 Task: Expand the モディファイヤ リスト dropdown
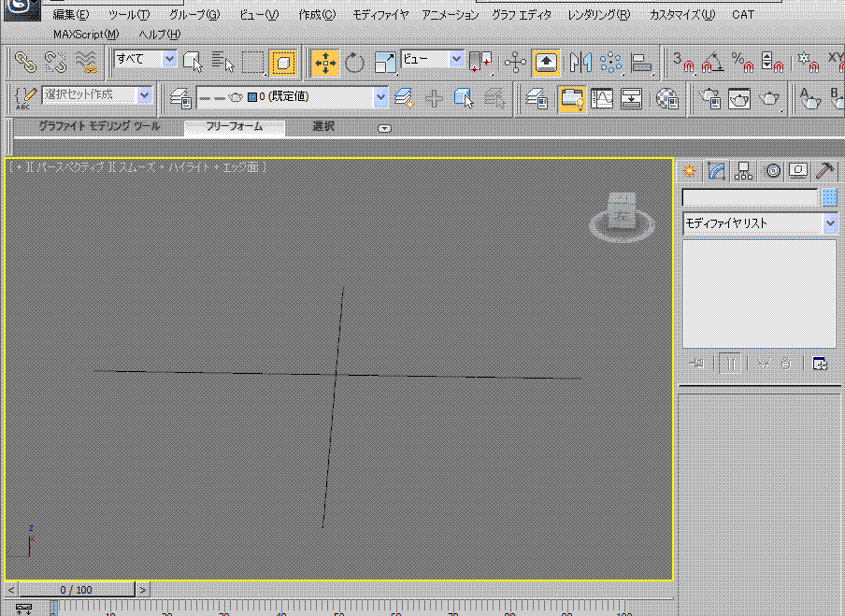(829, 224)
